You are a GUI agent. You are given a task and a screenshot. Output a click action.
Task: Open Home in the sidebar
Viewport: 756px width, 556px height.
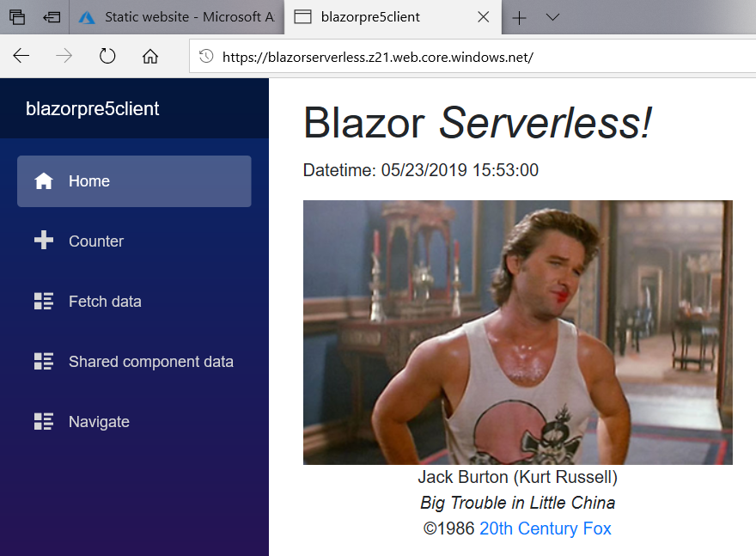pos(134,181)
